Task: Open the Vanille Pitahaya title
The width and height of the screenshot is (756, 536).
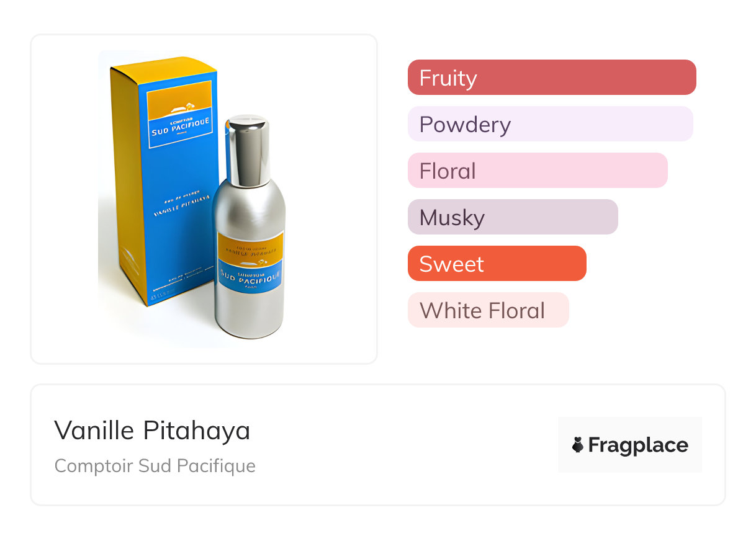Action: (x=152, y=431)
